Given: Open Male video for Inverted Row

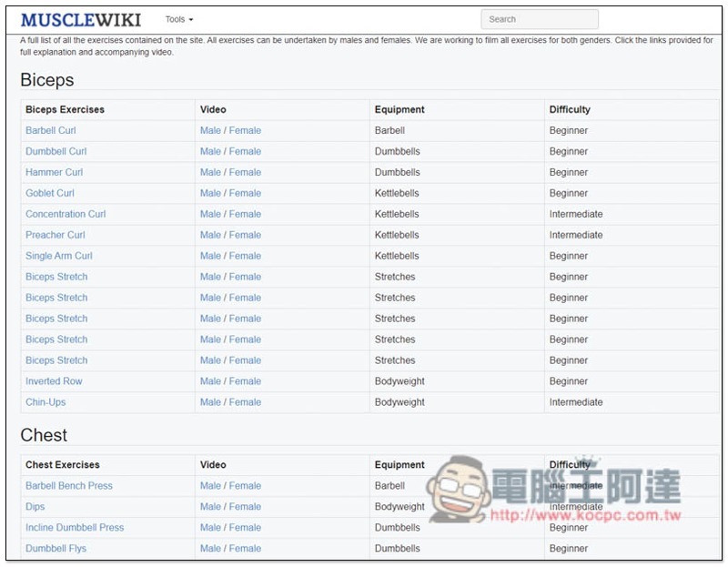Looking at the screenshot, I should coord(210,381).
